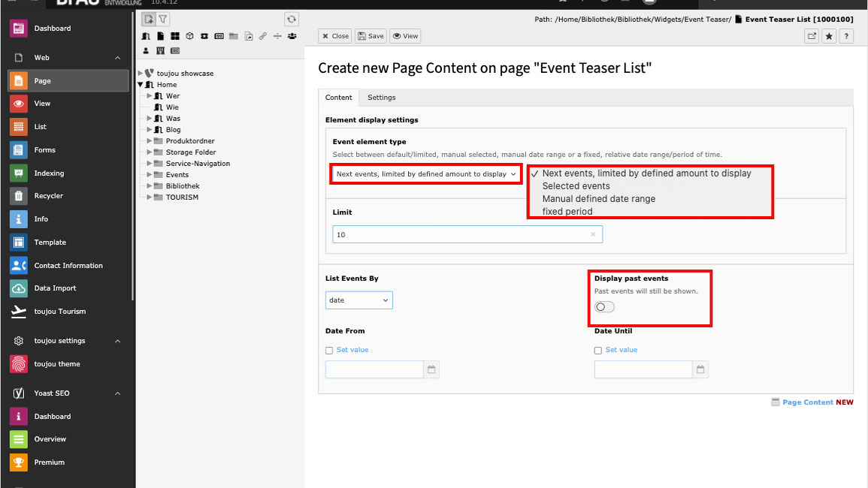Click the refresh page tree icon
Viewport: 868px width, 488px height.
[x=292, y=19]
